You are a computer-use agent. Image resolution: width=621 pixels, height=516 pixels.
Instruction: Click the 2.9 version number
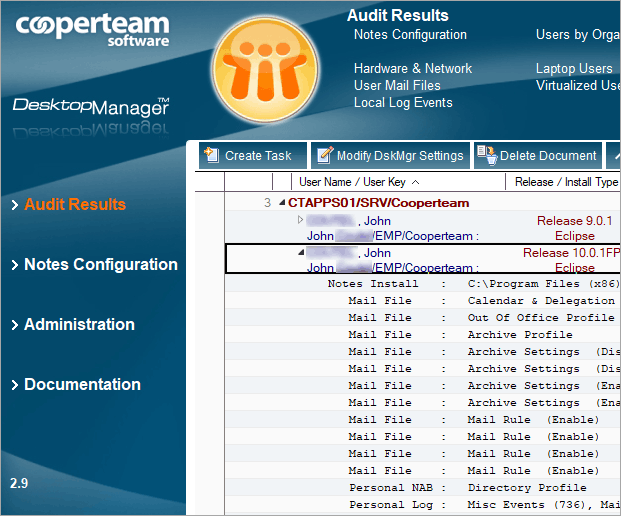(x=19, y=484)
